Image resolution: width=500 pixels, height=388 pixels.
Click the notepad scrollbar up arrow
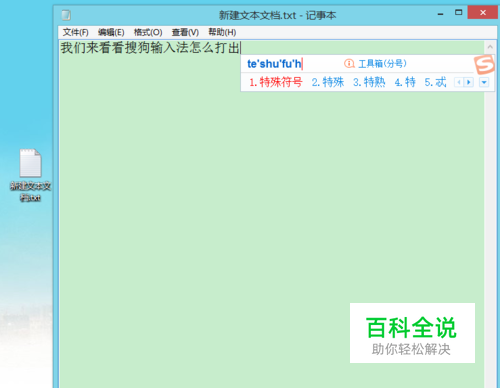point(490,47)
